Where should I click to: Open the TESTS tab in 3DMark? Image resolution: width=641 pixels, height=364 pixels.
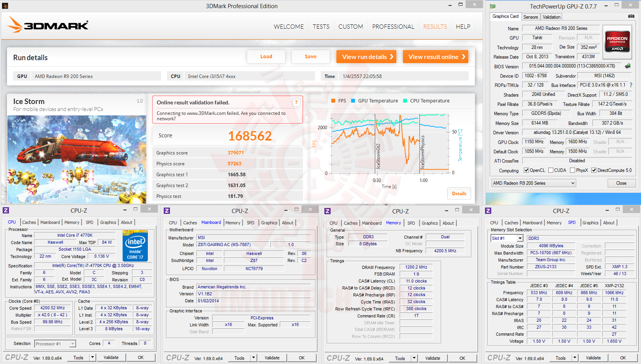click(x=321, y=27)
